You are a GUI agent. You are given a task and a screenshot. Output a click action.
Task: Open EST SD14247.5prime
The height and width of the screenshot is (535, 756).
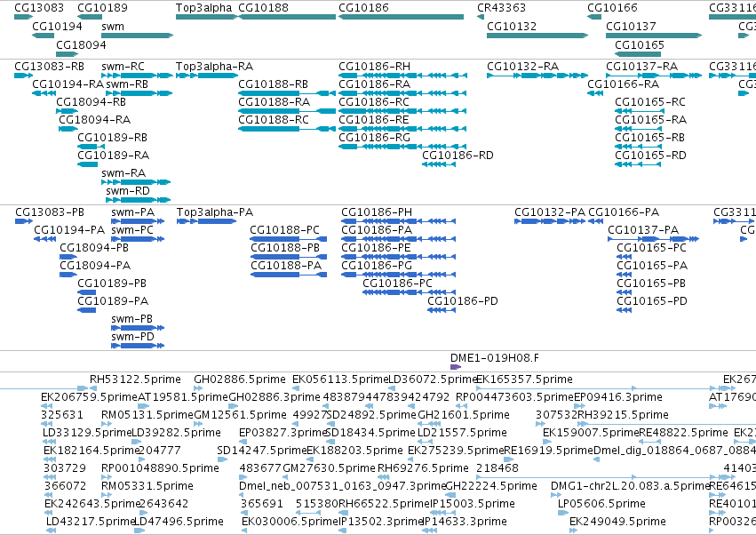pos(262,451)
